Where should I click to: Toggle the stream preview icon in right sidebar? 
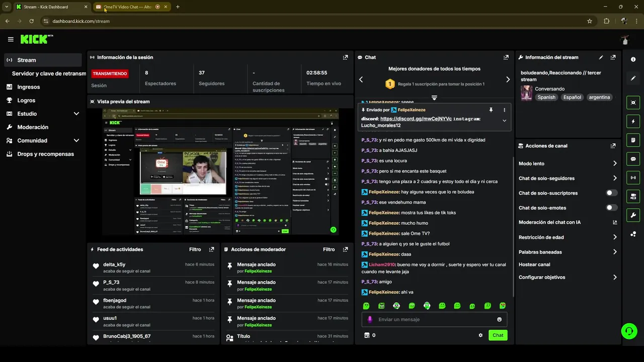coord(633,103)
